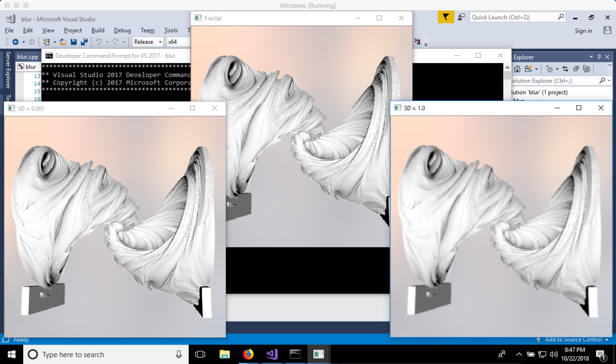Open the Send Feedback icon next to the flag
The height and width of the screenshot is (364, 616).
pos(462,17)
